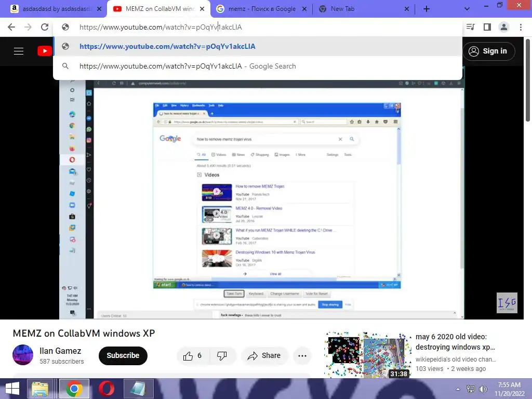The image size is (532, 399).
Task: Open the media control playlist icon
Action: click(471, 27)
